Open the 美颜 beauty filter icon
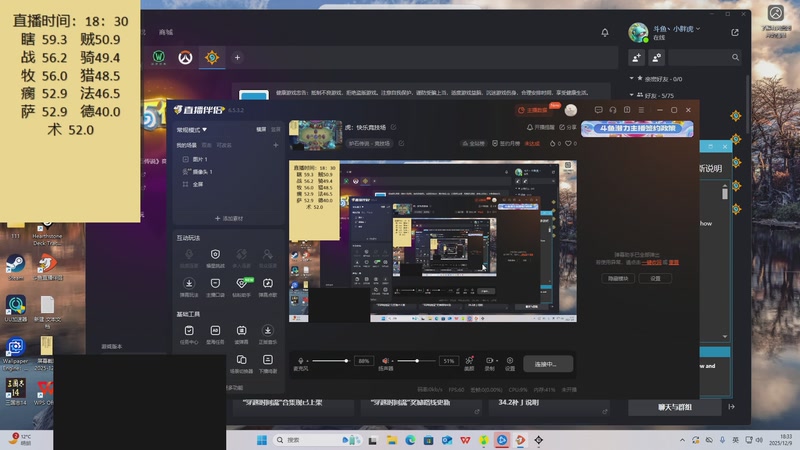 [469, 360]
